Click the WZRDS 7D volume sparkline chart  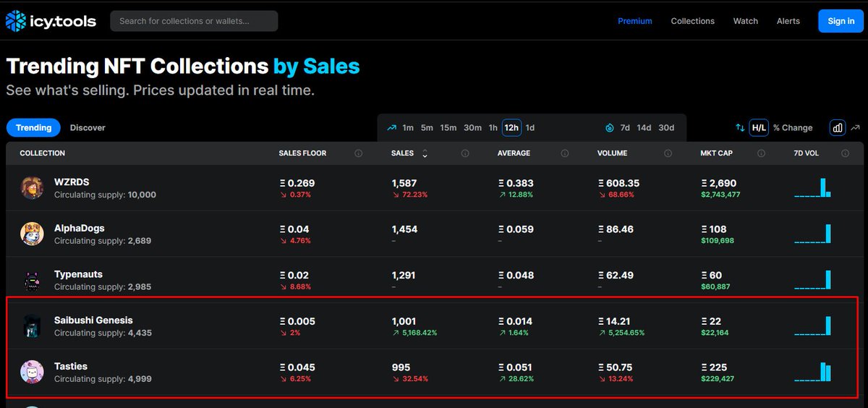coord(812,188)
